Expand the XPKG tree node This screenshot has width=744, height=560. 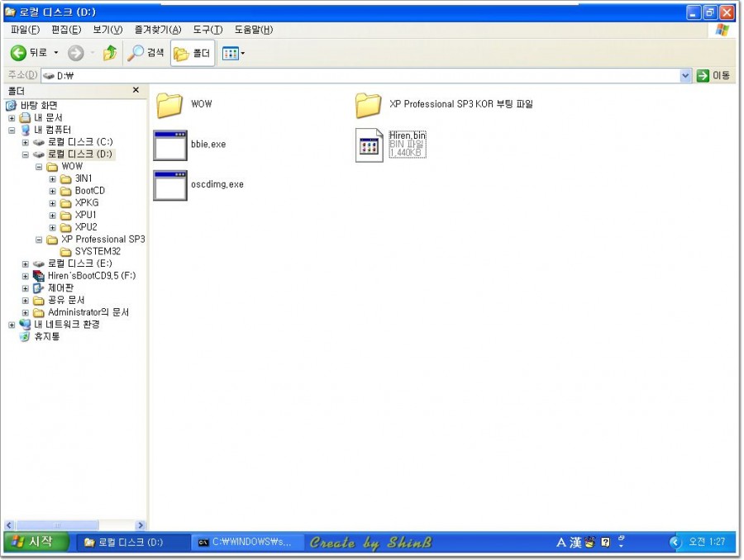point(53,203)
